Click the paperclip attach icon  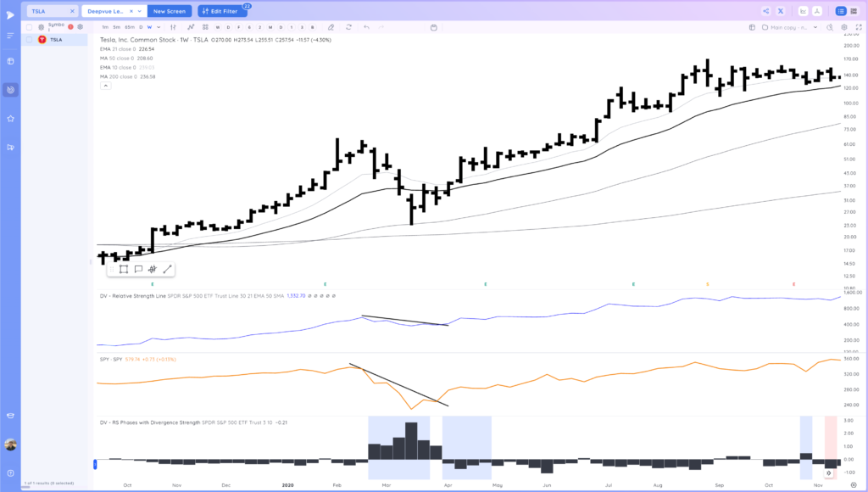(x=331, y=27)
